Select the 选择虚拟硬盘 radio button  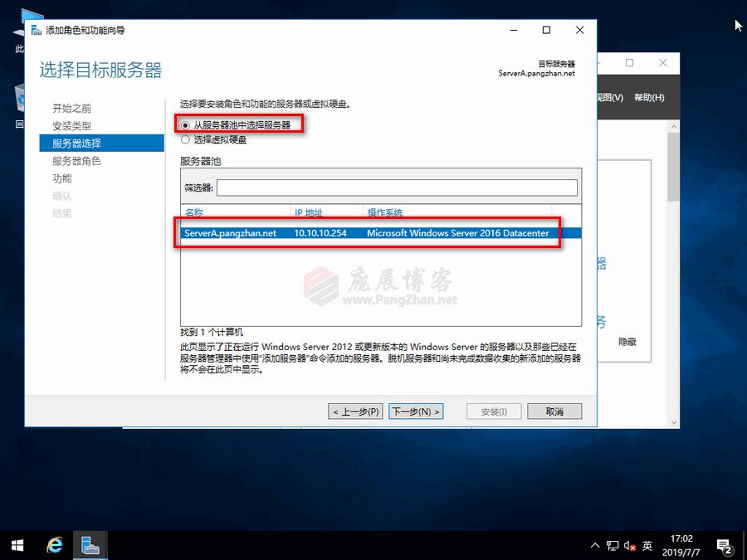tap(188, 139)
